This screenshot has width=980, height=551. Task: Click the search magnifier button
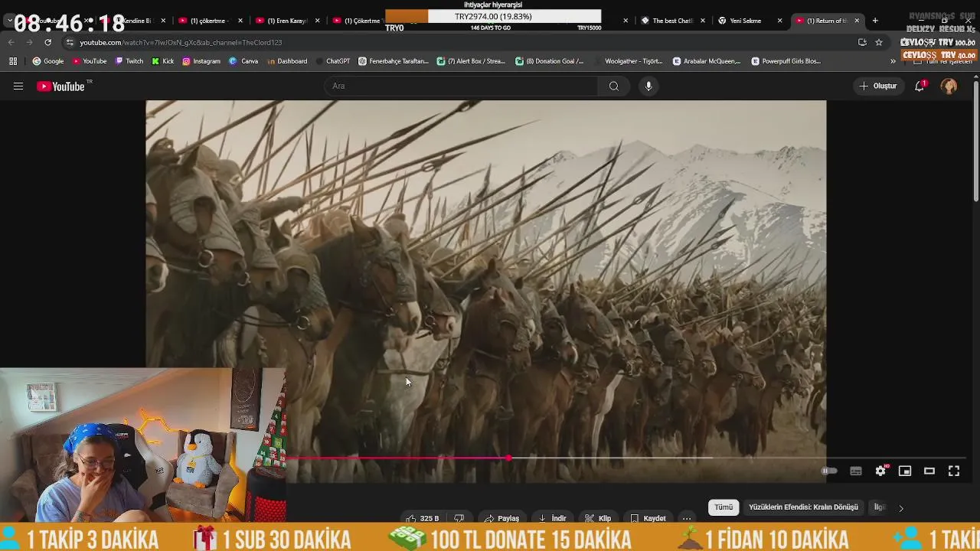pos(613,86)
